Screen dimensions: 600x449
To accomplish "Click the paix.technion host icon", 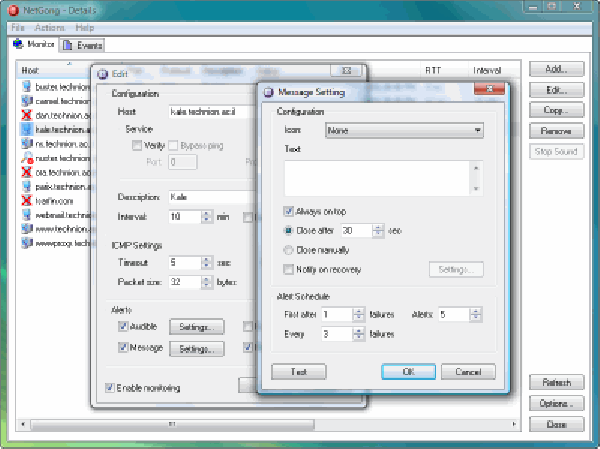I will click(26, 186).
